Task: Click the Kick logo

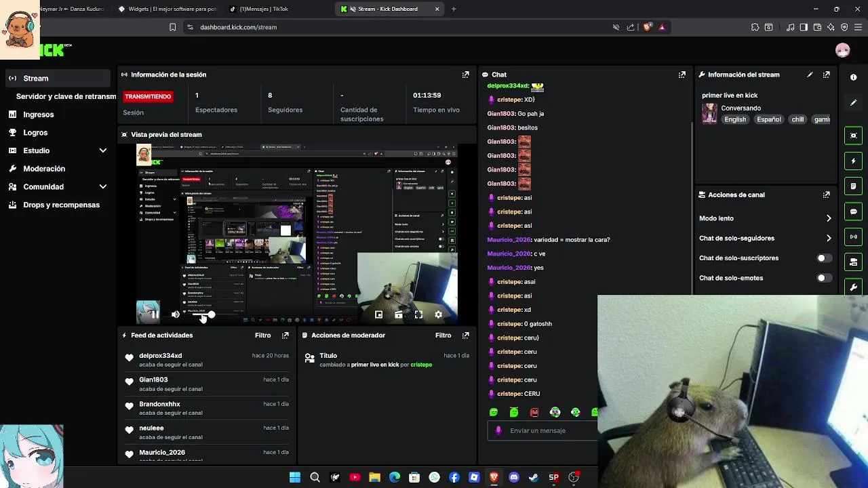Action: click(54, 50)
